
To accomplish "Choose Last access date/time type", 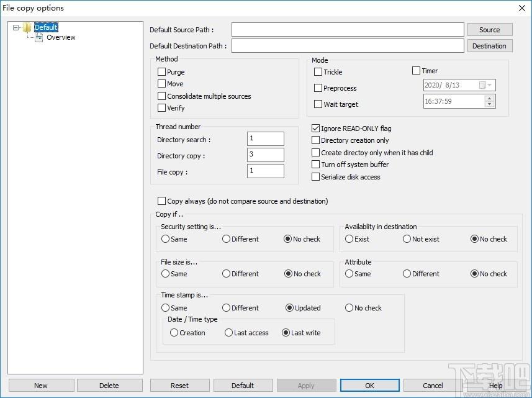I will click(228, 333).
